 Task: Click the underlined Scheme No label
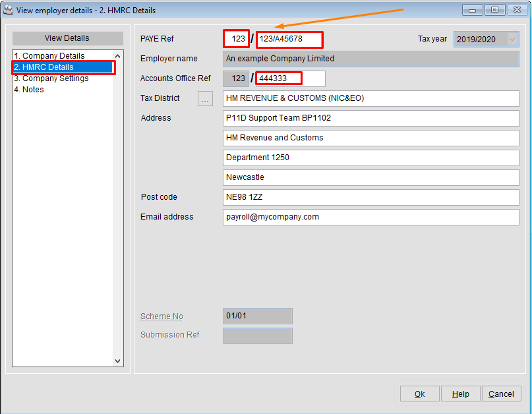coord(162,316)
